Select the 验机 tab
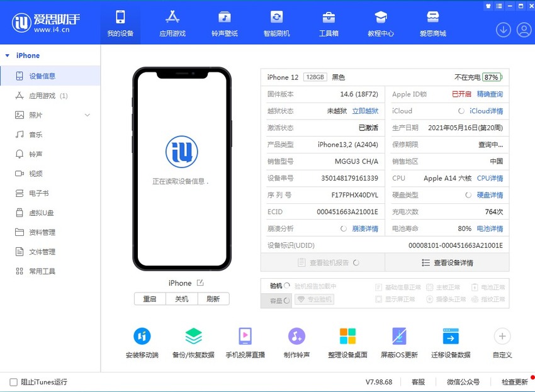 (276, 286)
